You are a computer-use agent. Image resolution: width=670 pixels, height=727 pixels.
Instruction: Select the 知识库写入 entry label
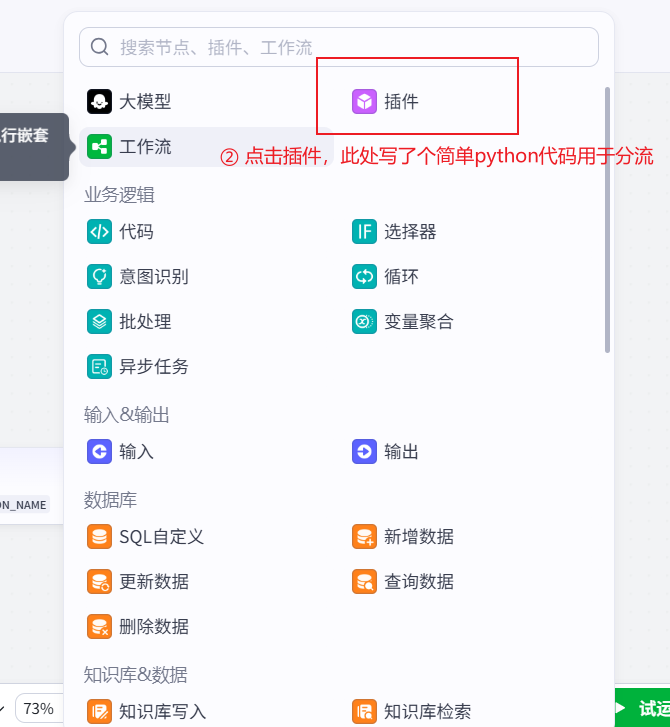coord(162,711)
